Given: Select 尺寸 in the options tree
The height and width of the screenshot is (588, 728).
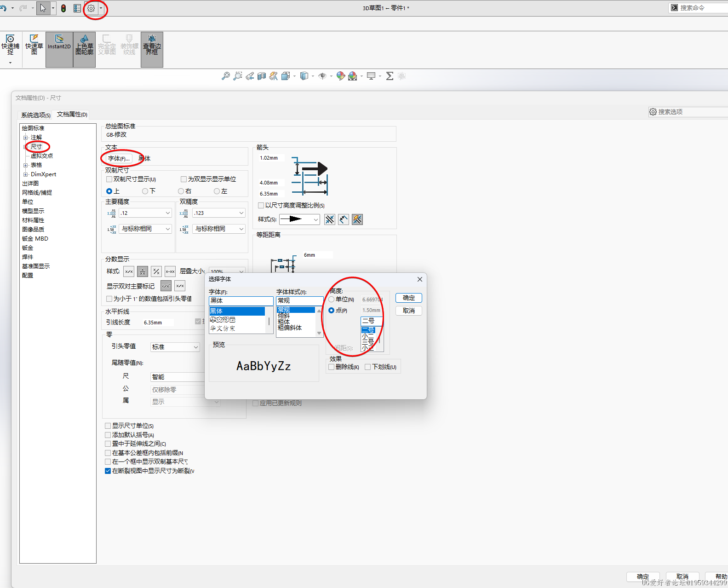Looking at the screenshot, I should click(36, 147).
